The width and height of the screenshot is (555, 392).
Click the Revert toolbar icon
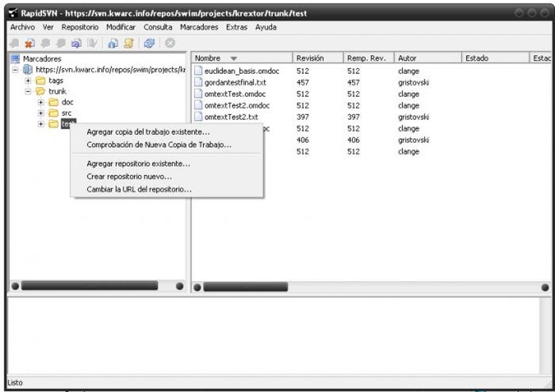(x=77, y=43)
